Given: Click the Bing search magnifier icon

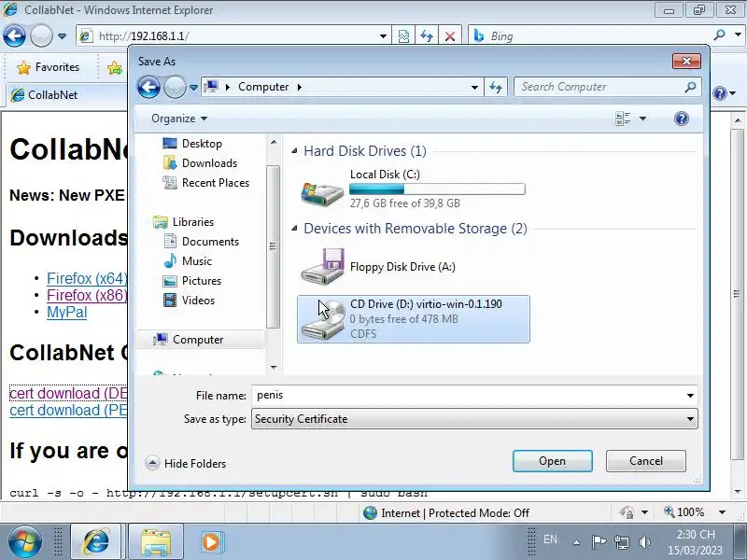Looking at the screenshot, I should [719, 35].
